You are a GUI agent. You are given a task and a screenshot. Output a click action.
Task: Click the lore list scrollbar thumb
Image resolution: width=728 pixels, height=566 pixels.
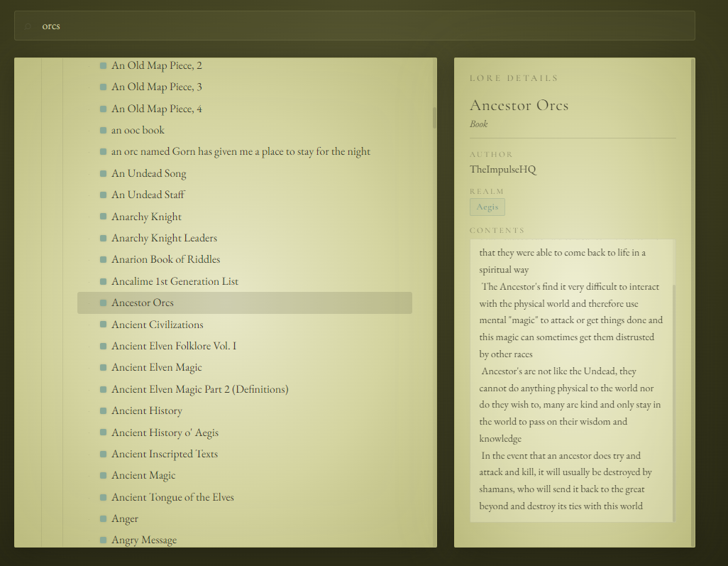click(434, 118)
